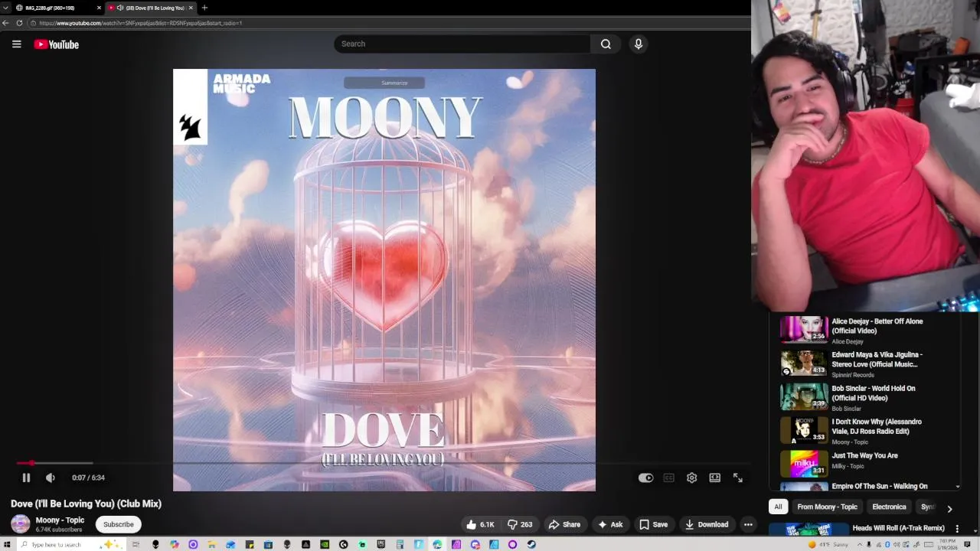Open more actions ellipsis under the video
This screenshot has height=551, width=980.
point(748,524)
